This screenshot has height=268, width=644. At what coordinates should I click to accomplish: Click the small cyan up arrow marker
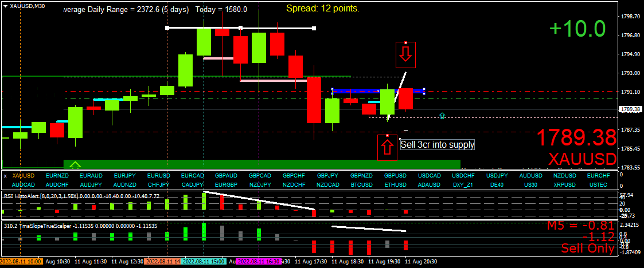tap(442, 116)
